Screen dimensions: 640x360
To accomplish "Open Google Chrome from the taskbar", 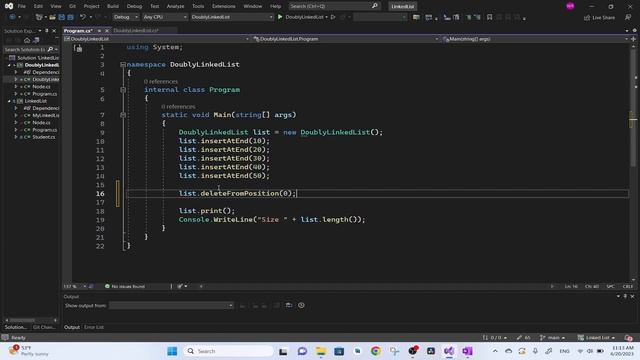I will coord(376,351).
